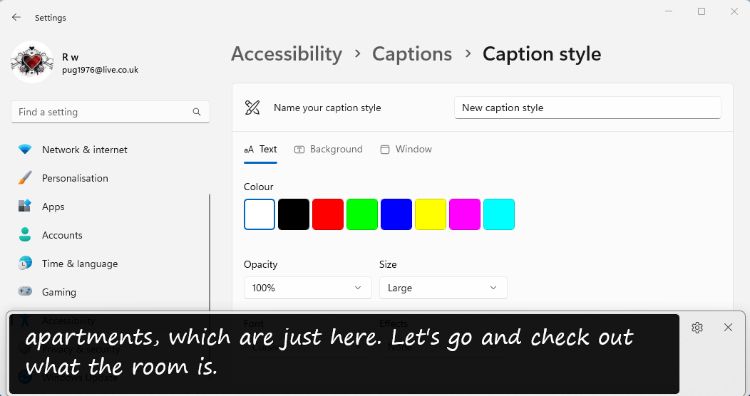This screenshot has height=396, width=750.
Task: Click the caption style name pencil icon
Action: [x=252, y=108]
